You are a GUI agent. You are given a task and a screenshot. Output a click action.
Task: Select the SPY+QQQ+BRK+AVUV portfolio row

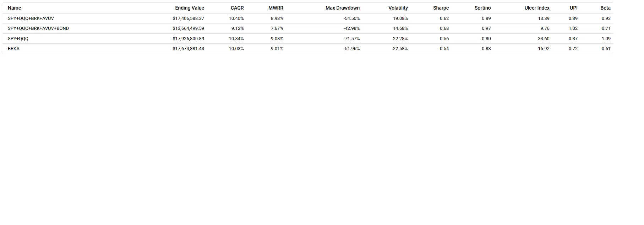click(x=307, y=18)
